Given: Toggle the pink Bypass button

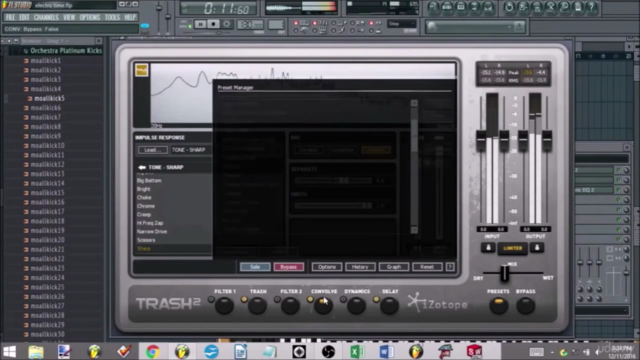Looking at the screenshot, I should (x=289, y=267).
